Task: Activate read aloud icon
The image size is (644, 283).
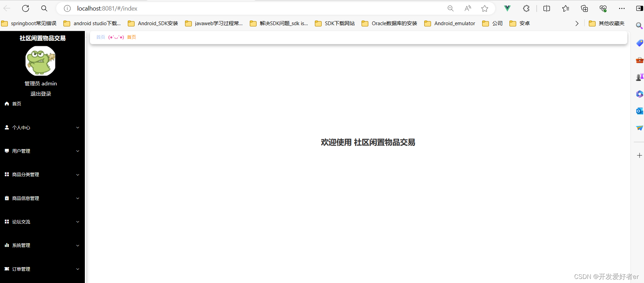Action: click(468, 9)
